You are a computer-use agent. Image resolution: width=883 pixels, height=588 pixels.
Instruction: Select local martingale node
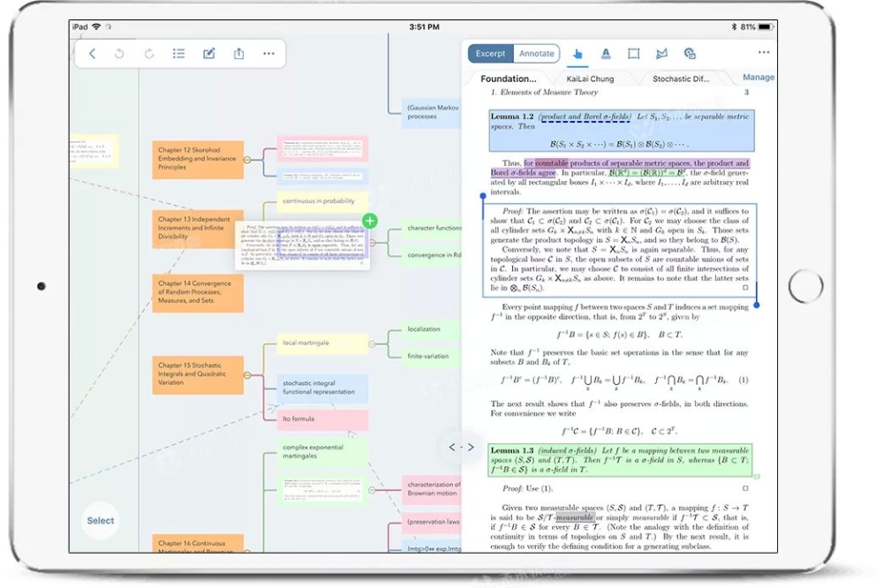click(322, 343)
